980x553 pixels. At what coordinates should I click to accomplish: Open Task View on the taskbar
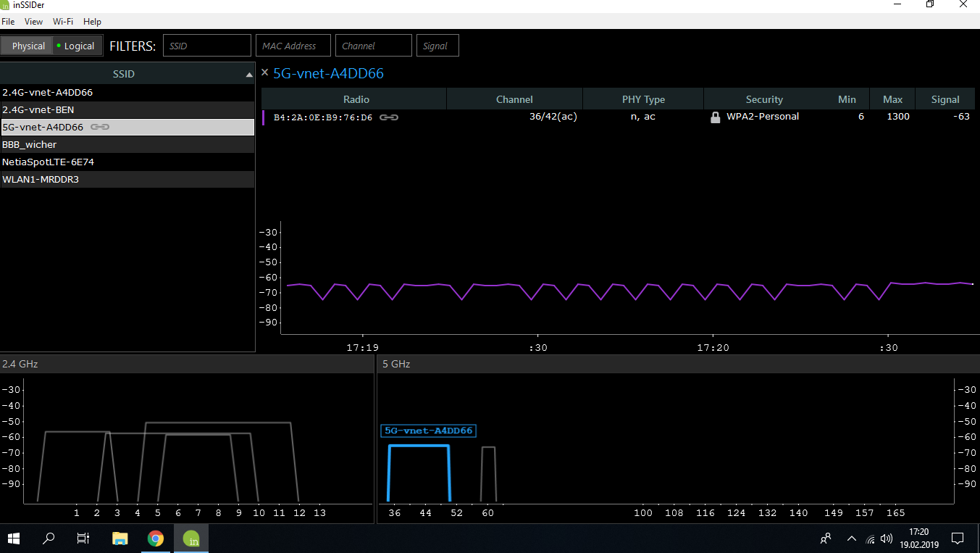[x=83, y=539]
